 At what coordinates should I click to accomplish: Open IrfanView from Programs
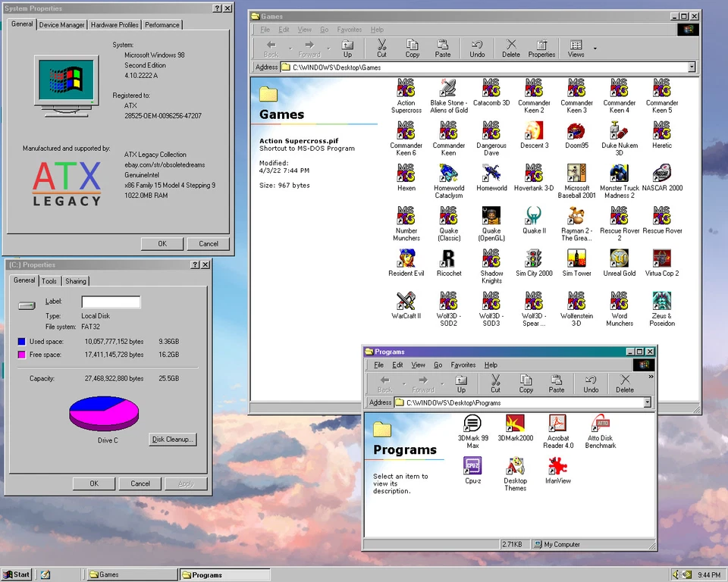pyautogui.click(x=557, y=468)
